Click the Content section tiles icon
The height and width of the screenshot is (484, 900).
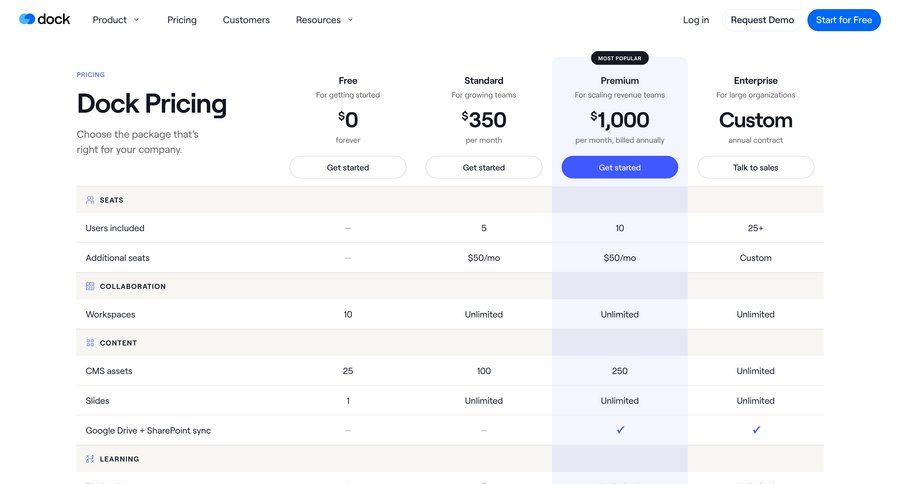(x=90, y=343)
